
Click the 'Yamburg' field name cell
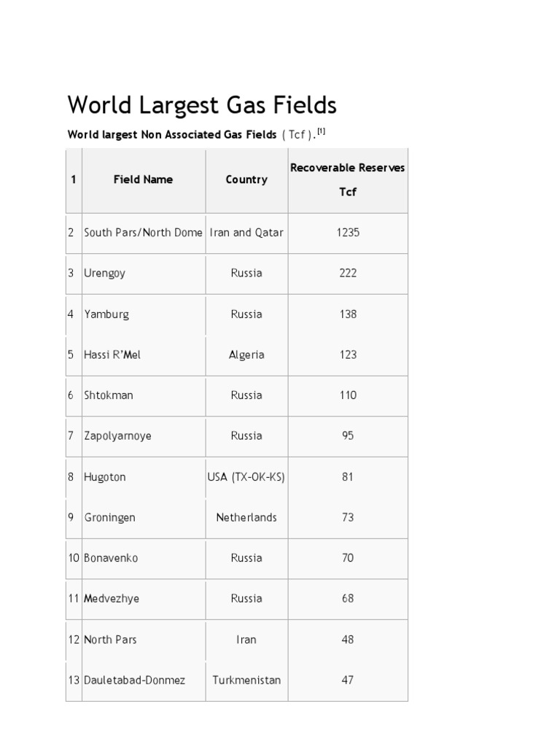106,314
